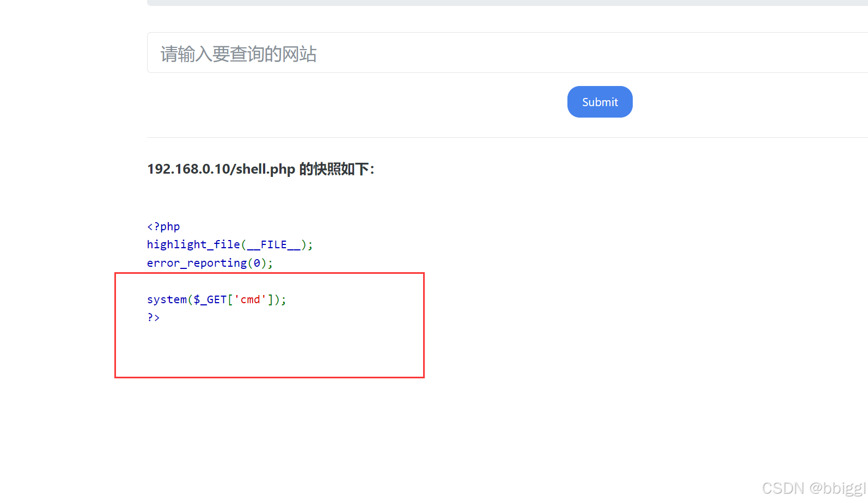868x503 pixels.
Task: Click the '?>' closing PHP tag
Action: pos(154,317)
